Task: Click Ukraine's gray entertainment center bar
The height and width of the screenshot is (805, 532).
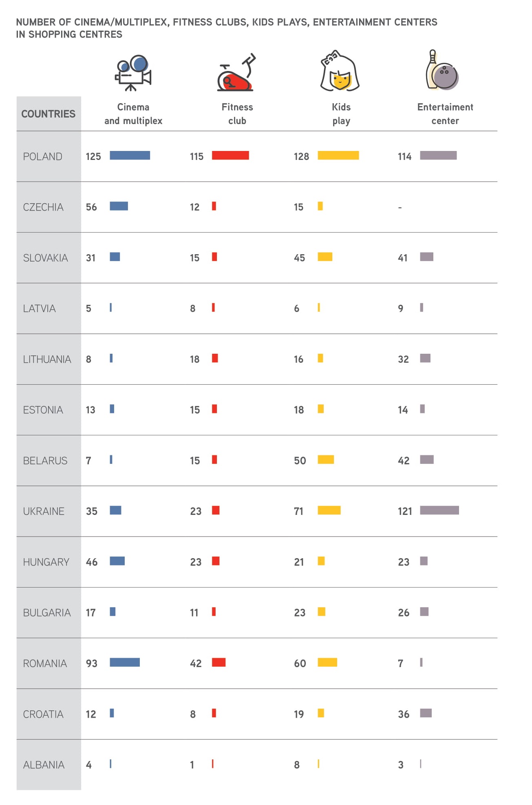Action: pyautogui.click(x=439, y=510)
